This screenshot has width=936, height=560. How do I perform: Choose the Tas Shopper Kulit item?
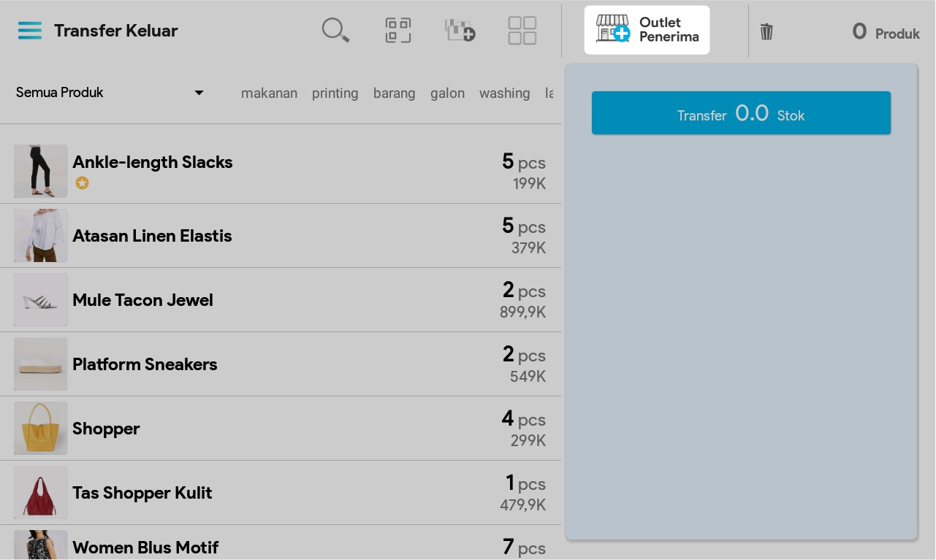[x=142, y=493]
